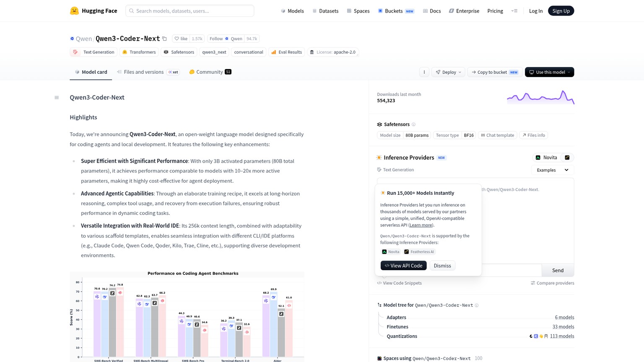
Task: Click the Text Generation task label under Inference Providers
Action: coord(395,170)
